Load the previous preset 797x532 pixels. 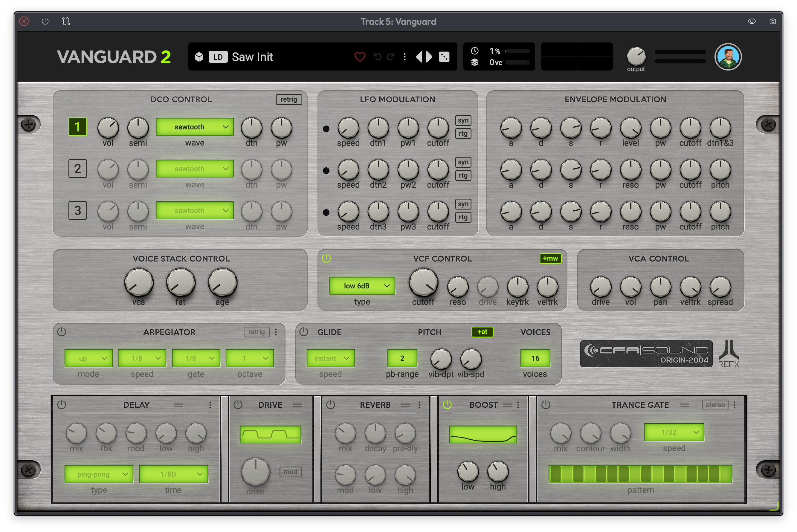419,57
